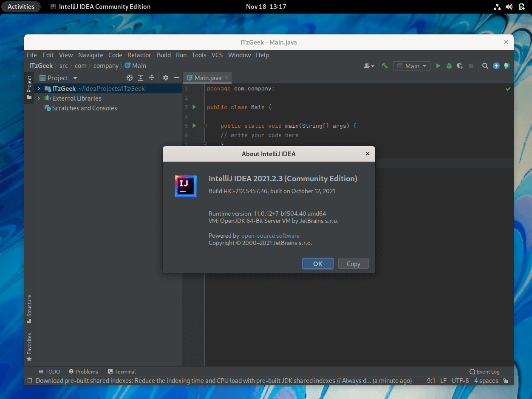Close the Main.java editor tab

(x=227, y=78)
